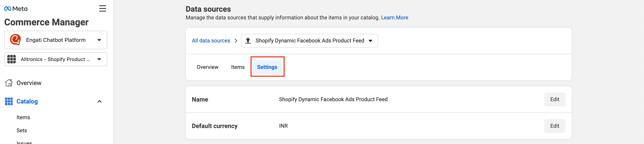
Task: Open the Shopify Dynamic Facebook Ads Product Feed dropdown
Action: [309, 41]
